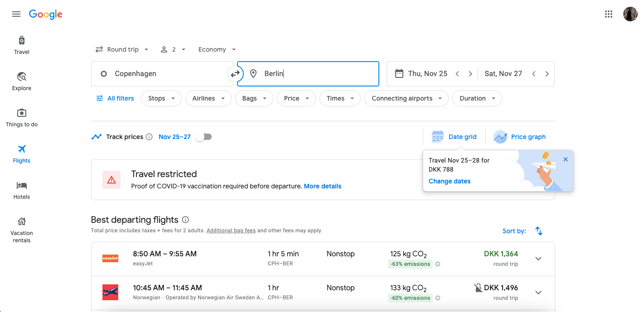Open More details about travel restrictions
The height and width of the screenshot is (312, 644).
tap(323, 186)
